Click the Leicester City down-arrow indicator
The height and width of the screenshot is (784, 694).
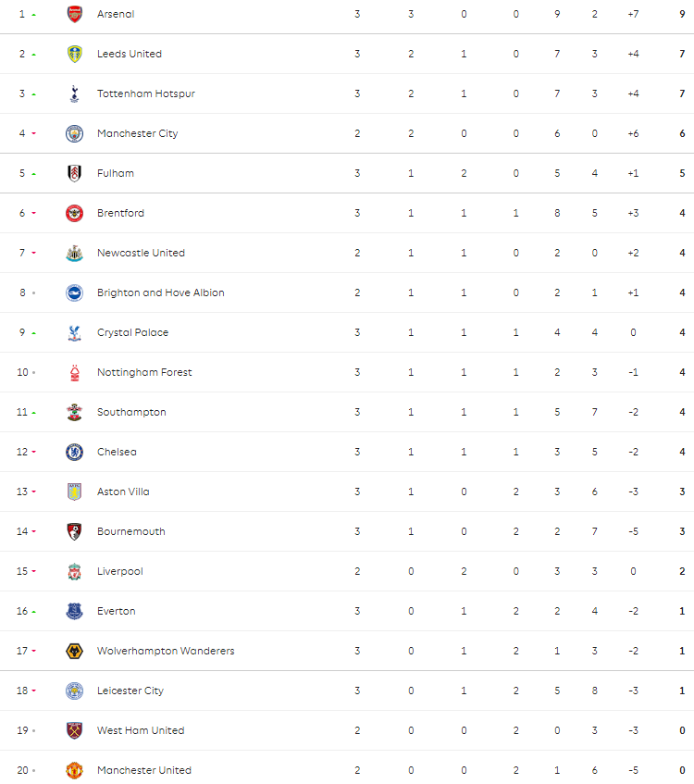pyautogui.click(x=34, y=691)
